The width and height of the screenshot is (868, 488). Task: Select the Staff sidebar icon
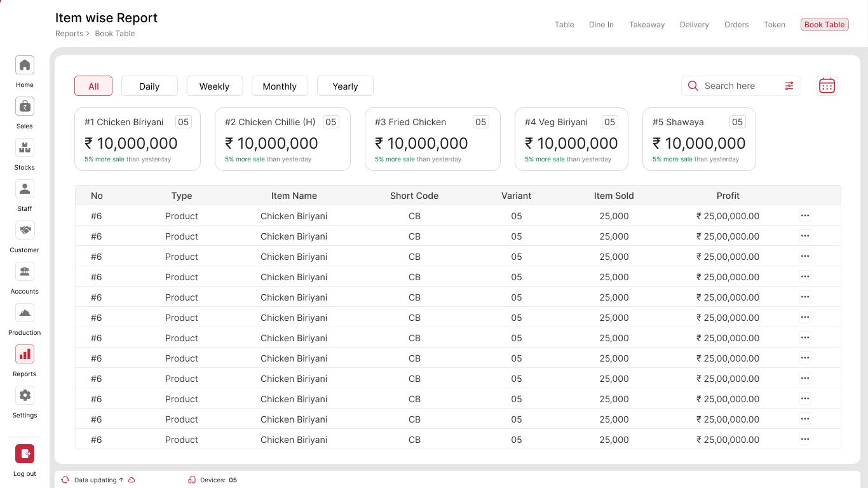point(24,189)
